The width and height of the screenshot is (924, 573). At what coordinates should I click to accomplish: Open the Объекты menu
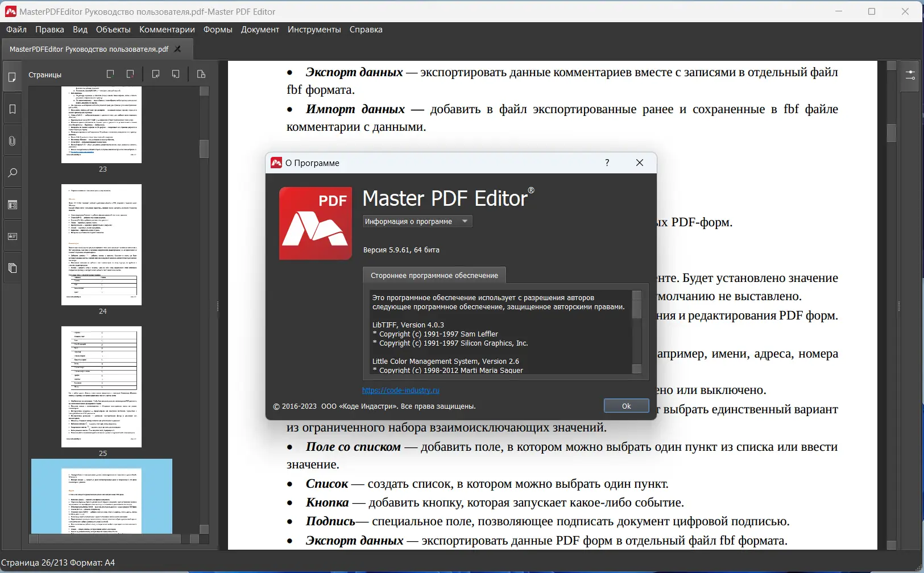click(x=113, y=30)
